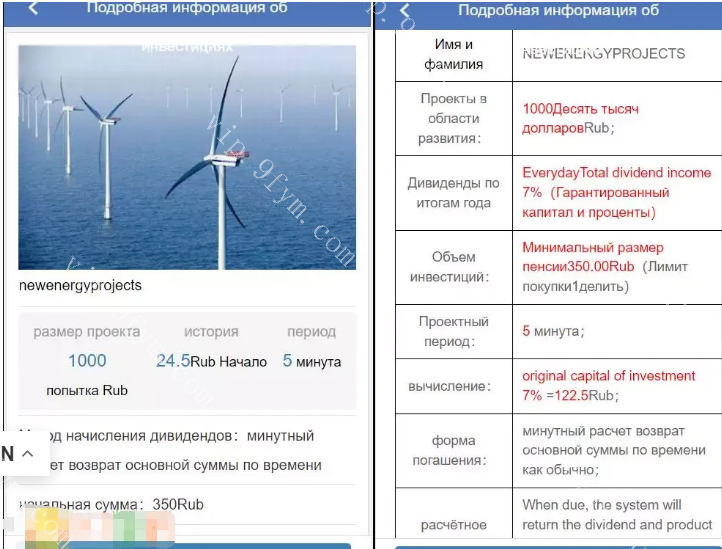Screen dimensions: 722x549
Task: Click the NEWENERGYPROJECTS name cell
Action: pos(603,54)
